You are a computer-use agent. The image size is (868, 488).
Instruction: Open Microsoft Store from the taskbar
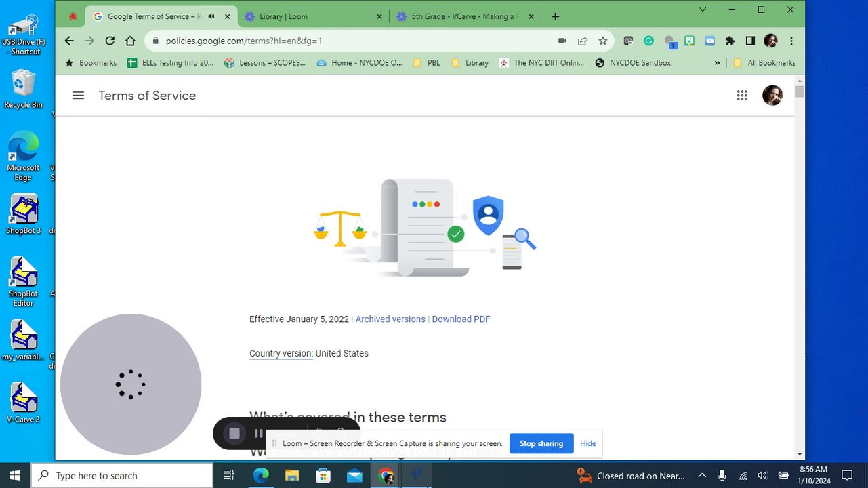[x=323, y=475]
